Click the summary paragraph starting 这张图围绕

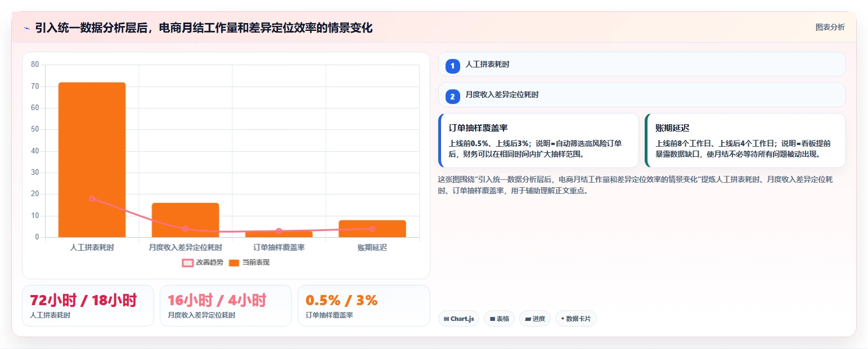(x=635, y=185)
